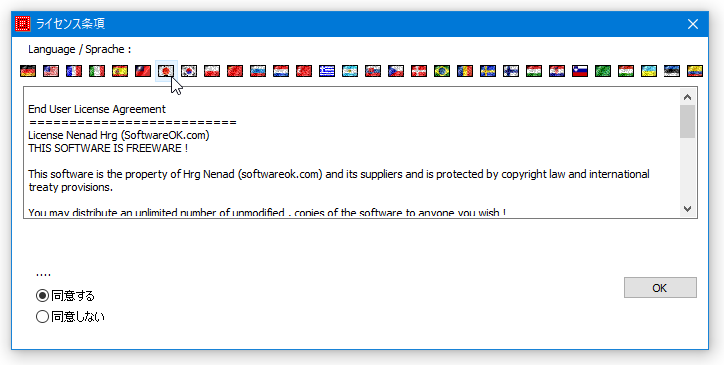
Task: Pick the Danish flag language icon
Action: [x=419, y=71]
